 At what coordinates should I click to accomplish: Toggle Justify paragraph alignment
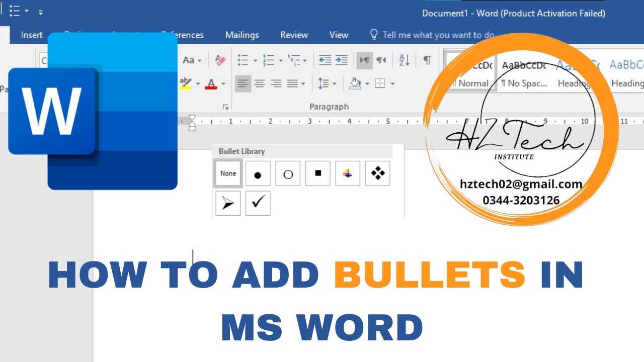(292, 83)
